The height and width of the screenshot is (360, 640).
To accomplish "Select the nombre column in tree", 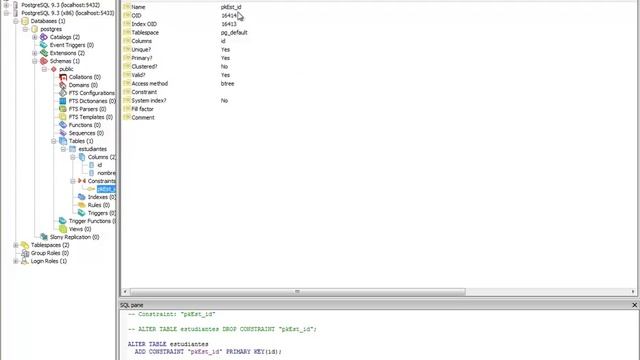I will coord(107,173).
